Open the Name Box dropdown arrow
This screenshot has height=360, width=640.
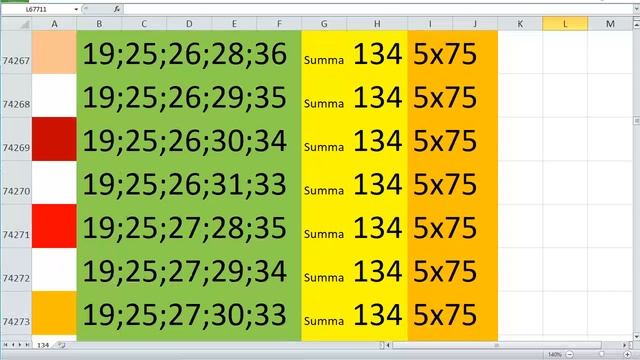point(76,9)
